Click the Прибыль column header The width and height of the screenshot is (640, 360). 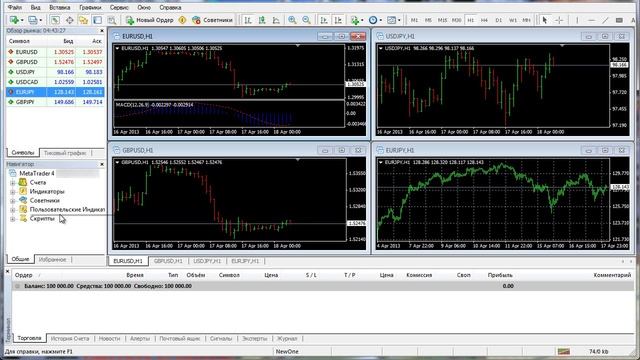coord(500,275)
